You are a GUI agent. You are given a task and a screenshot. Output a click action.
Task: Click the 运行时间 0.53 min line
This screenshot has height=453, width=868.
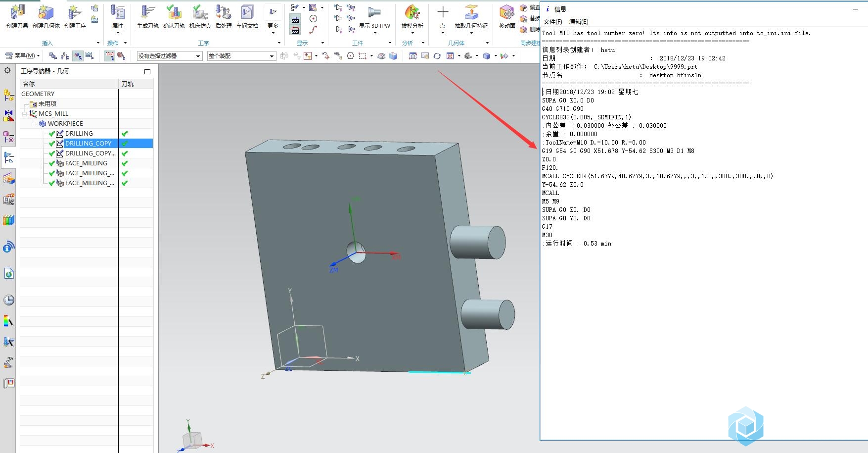(x=577, y=244)
